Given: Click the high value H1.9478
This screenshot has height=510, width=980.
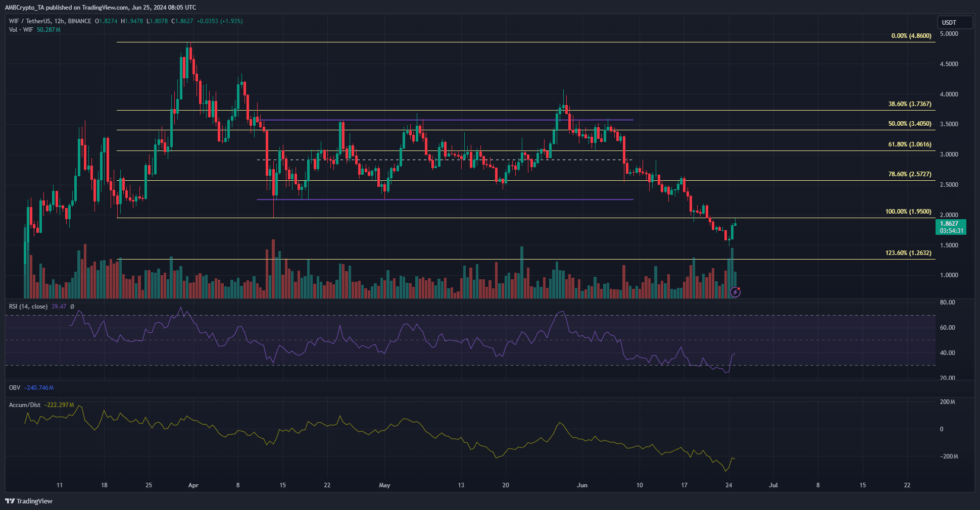Looking at the screenshot, I should point(132,21).
